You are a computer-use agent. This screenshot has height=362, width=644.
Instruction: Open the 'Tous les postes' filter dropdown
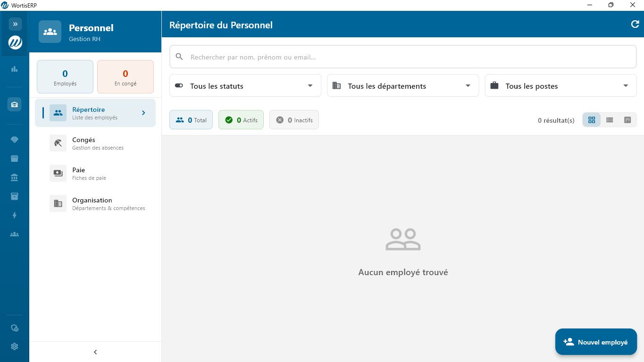tap(560, 86)
